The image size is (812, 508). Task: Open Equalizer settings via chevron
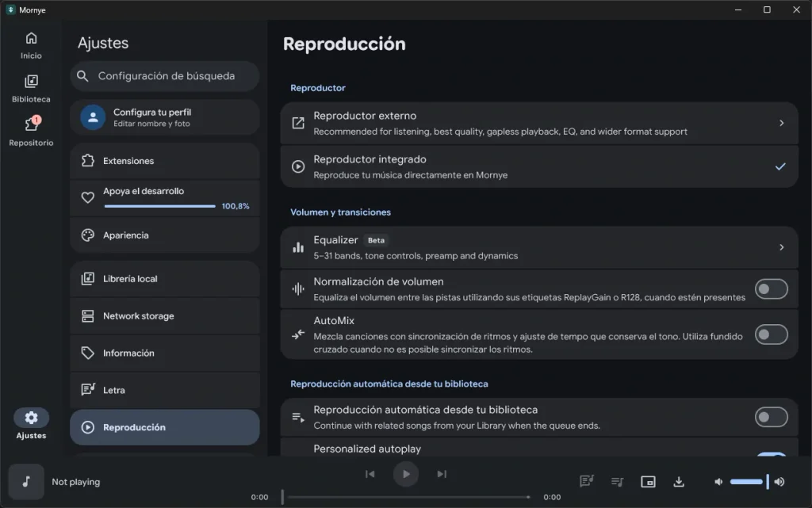pyautogui.click(x=781, y=247)
